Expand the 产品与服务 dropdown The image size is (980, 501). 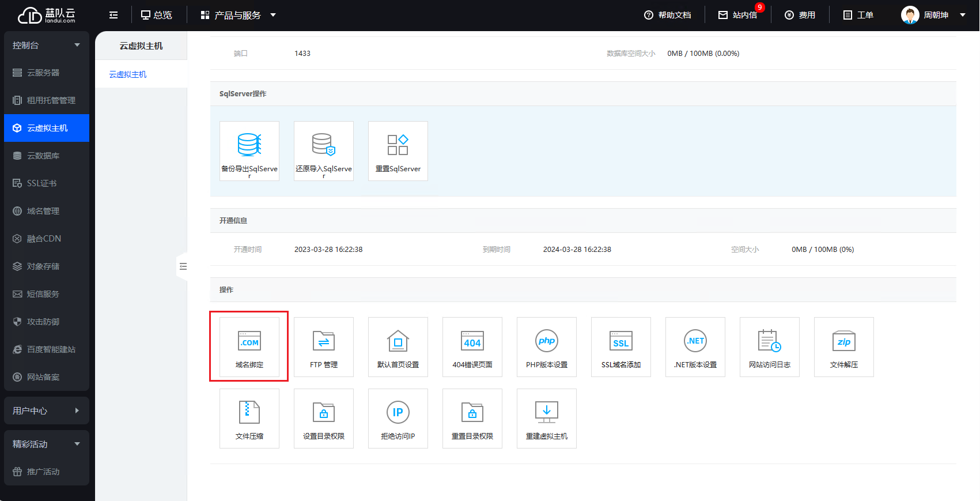coord(238,15)
